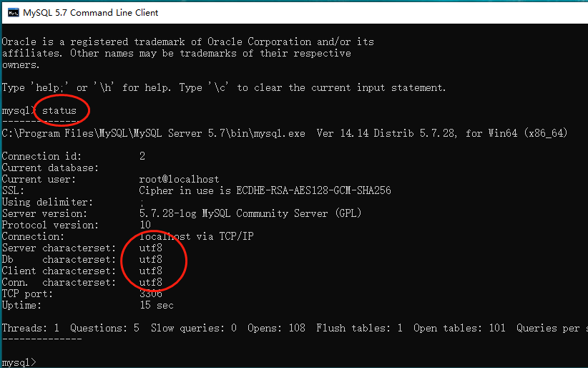Click the Open tables: 101 statistic
The height and width of the screenshot is (368, 588).
click(459, 328)
